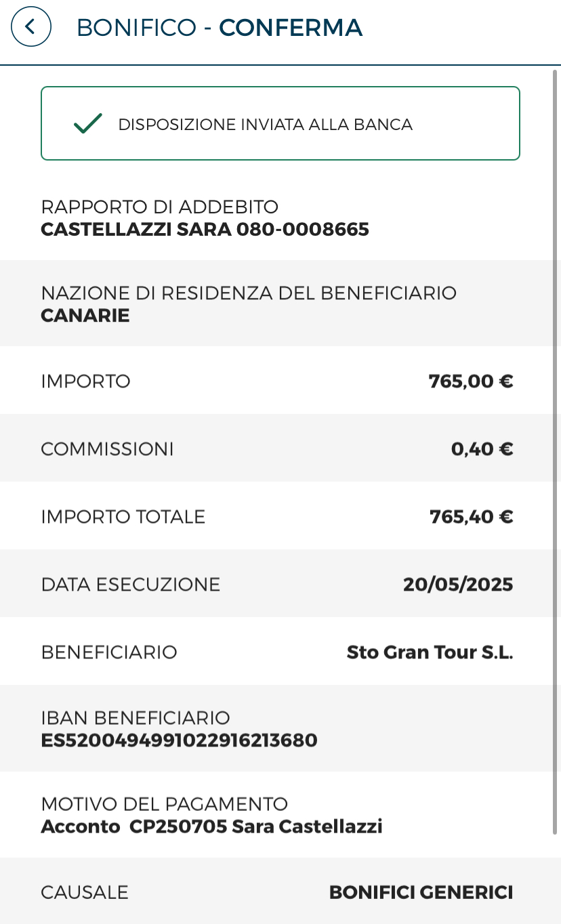This screenshot has height=924, width=561.
Task: Select the BONIFICO - CONFERMA page title
Action: (x=220, y=28)
